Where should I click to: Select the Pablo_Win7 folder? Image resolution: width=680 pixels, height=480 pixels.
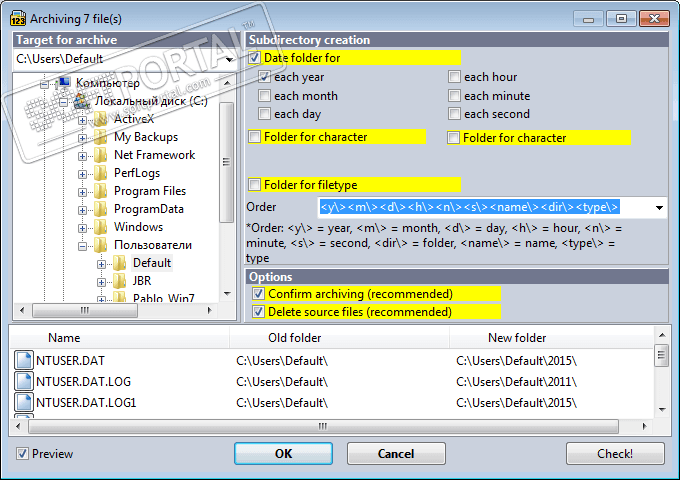click(163, 298)
